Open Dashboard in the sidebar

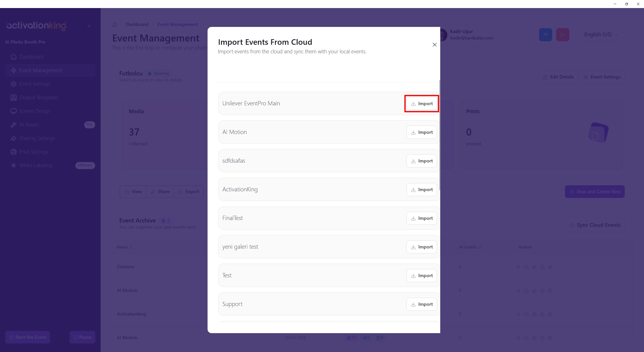[31, 57]
